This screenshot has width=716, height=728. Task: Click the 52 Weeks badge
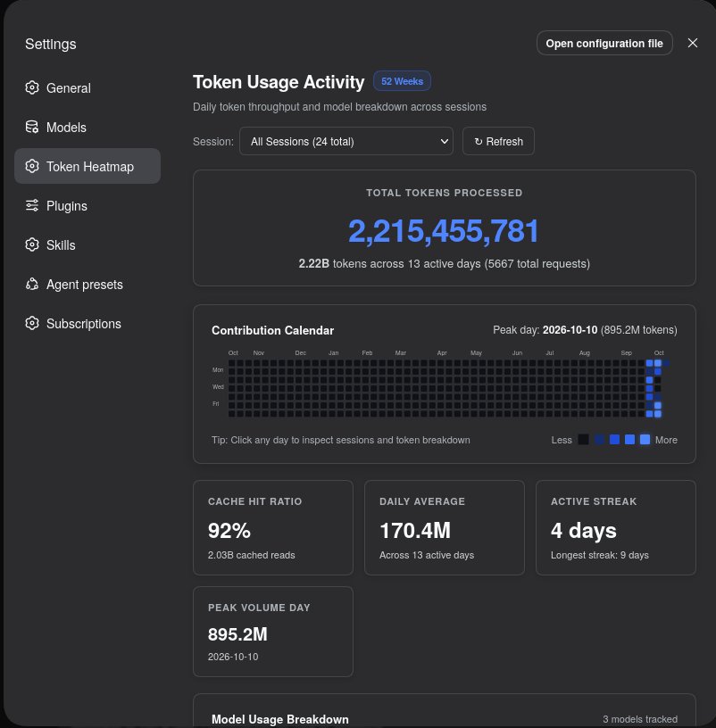pos(402,81)
